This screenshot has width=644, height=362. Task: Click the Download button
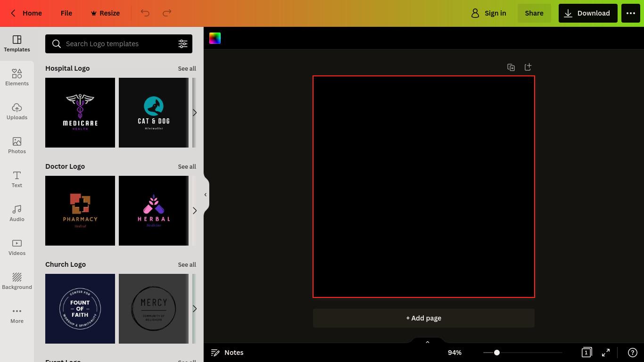587,13
